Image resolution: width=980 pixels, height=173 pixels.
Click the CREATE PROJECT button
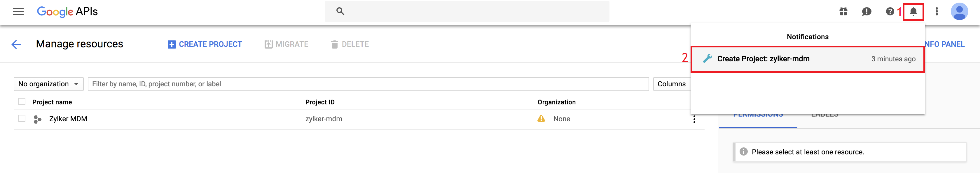click(x=205, y=44)
